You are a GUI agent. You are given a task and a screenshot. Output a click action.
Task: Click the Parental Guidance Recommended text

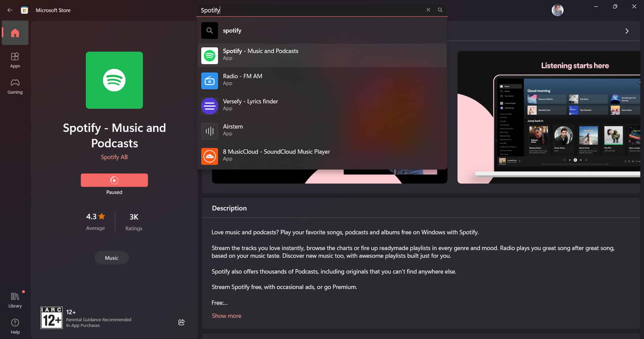pos(99,320)
